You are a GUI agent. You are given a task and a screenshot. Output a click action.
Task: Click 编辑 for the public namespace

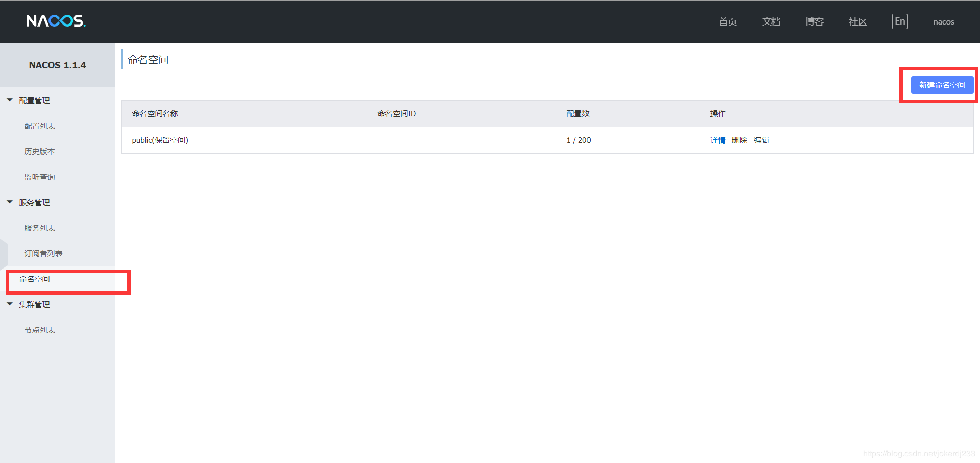pyautogui.click(x=761, y=140)
